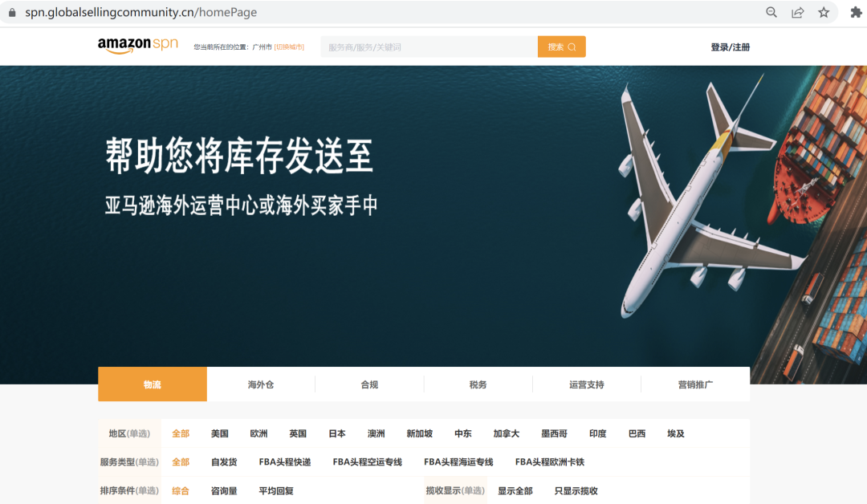Sort results by 咨询量
The height and width of the screenshot is (504, 867).
[x=224, y=490]
